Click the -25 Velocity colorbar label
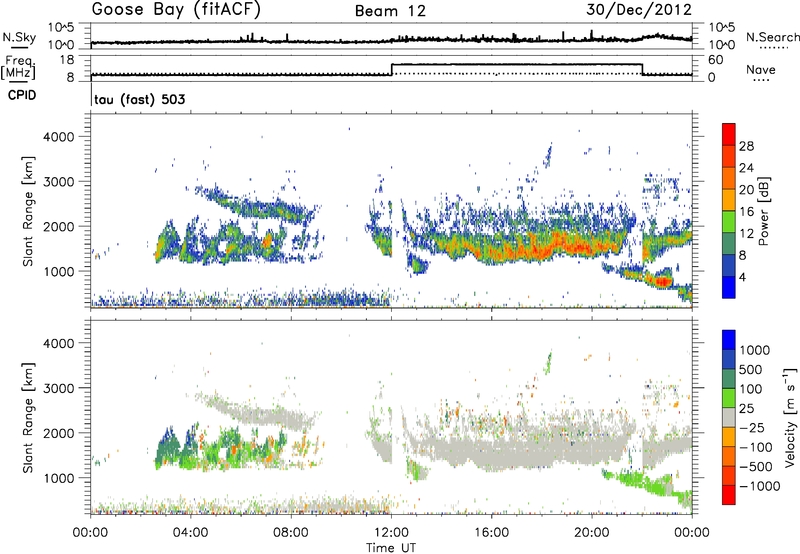This screenshot has height=554, width=800. [751, 428]
